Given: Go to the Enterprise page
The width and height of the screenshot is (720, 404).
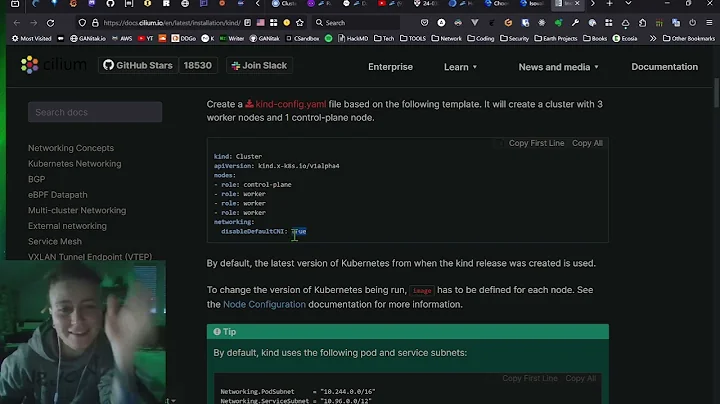Looking at the screenshot, I should 390,67.
